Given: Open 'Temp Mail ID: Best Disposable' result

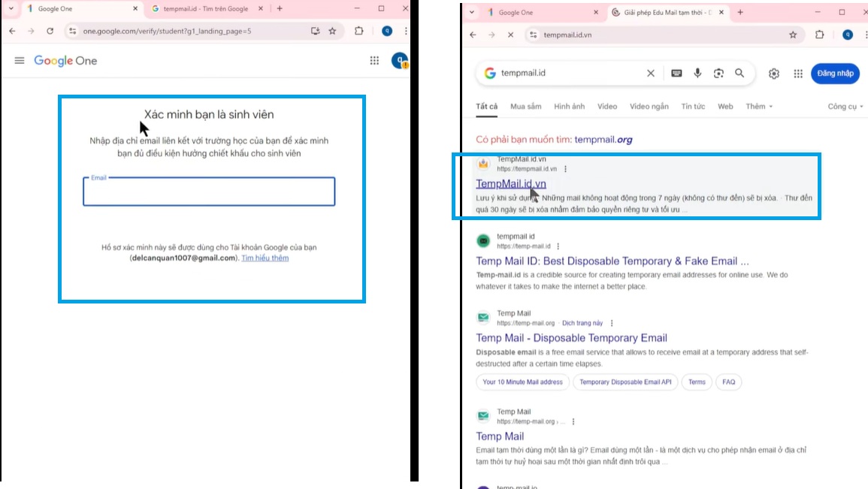Looking at the screenshot, I should [x=612, y=261].
